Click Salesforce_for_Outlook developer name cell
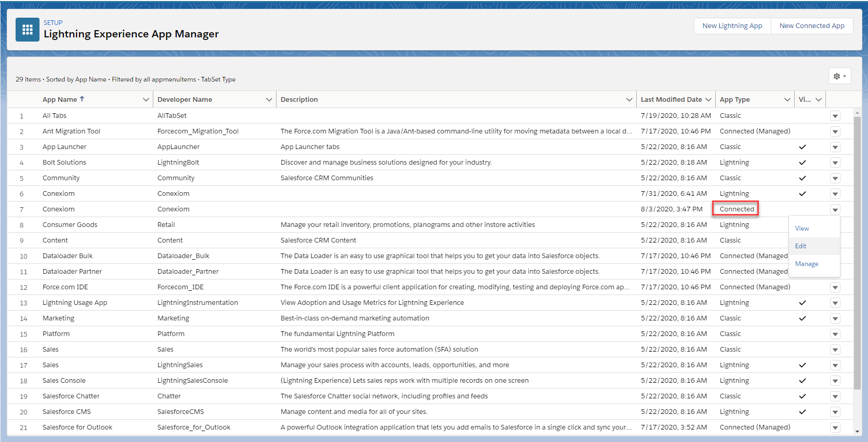The width and height of the screenshot is (868, 442). tap(193, 427)
